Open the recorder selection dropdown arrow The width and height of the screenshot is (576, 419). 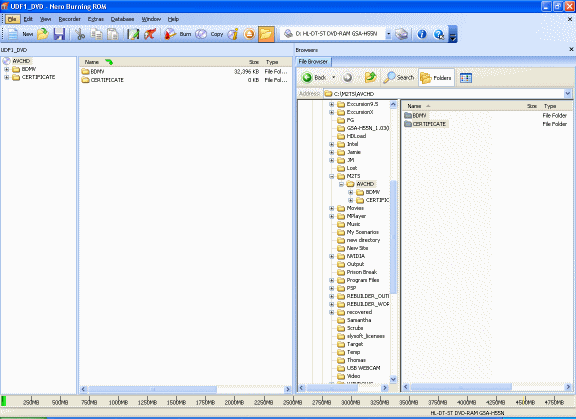[388, 34]
